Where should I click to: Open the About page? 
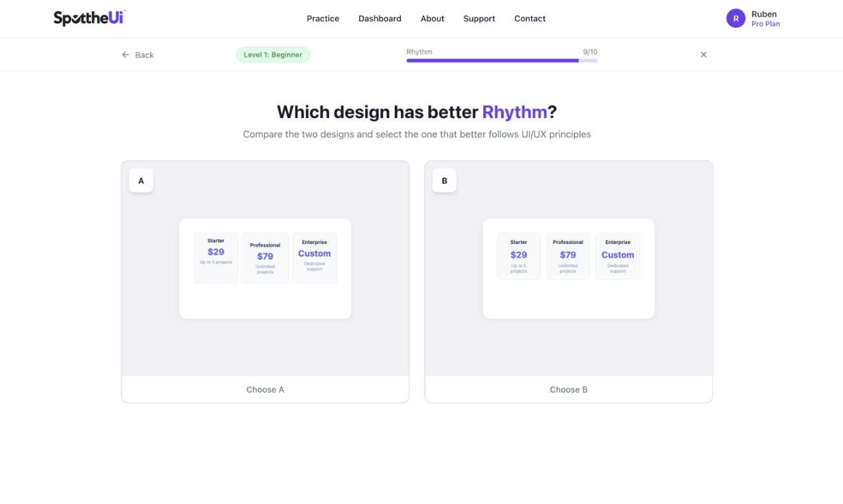tap(432, 19)
